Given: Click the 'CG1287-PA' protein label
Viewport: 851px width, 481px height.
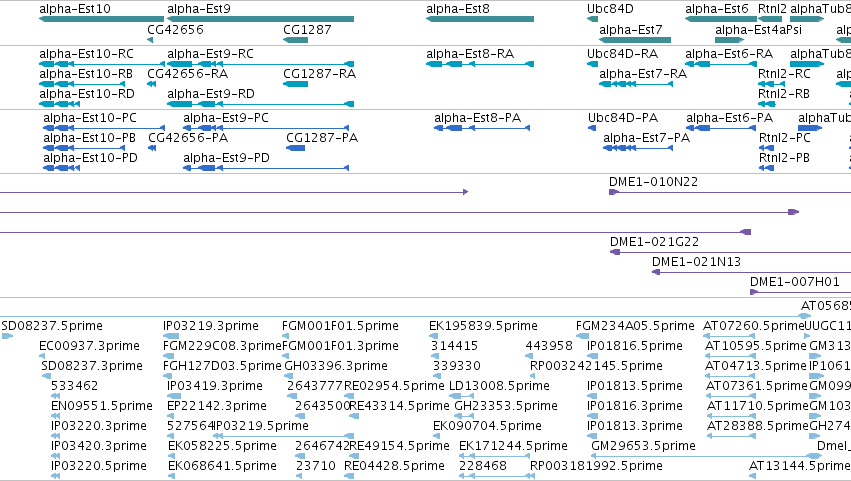Looking at the screenshot, I should pos(322,138).
